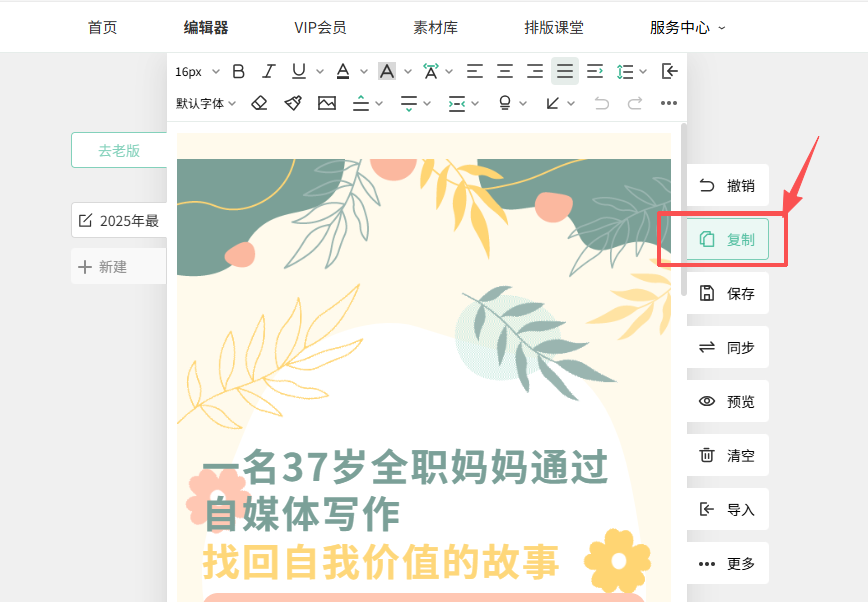Open more toolbar options ellipsis
The width and height of the screenshot is (868, 602).
tap(669, 103)
